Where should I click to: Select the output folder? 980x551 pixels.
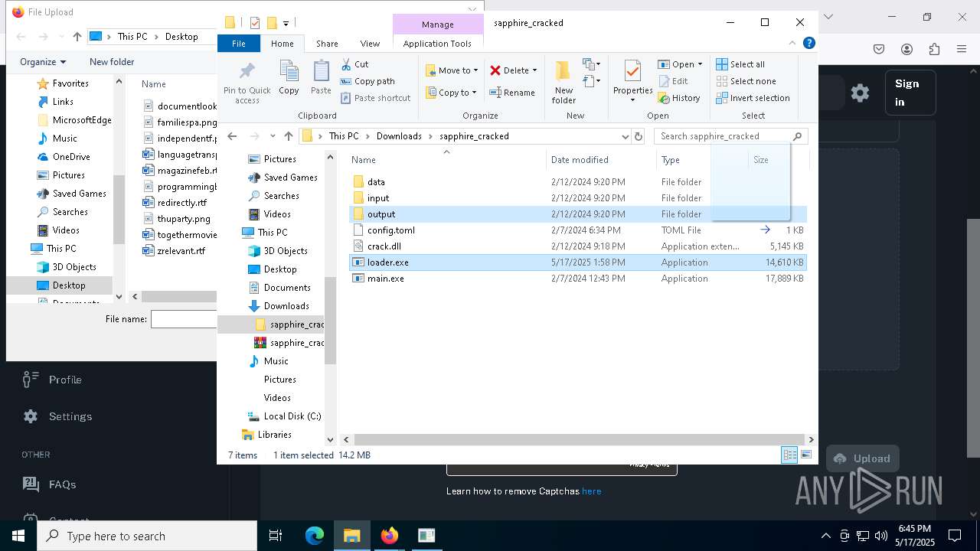tap(578, 214)
